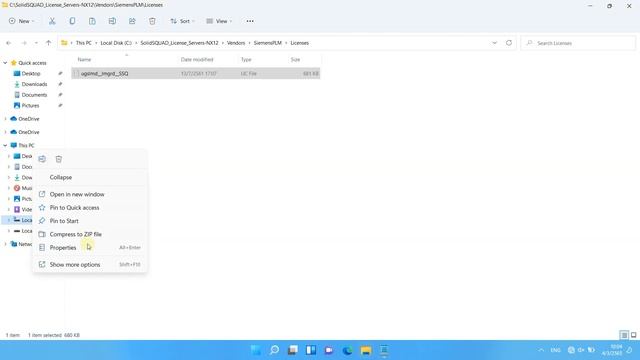
Task: Click the Delete icon in context menu
Action: click(x=59, y=159)
